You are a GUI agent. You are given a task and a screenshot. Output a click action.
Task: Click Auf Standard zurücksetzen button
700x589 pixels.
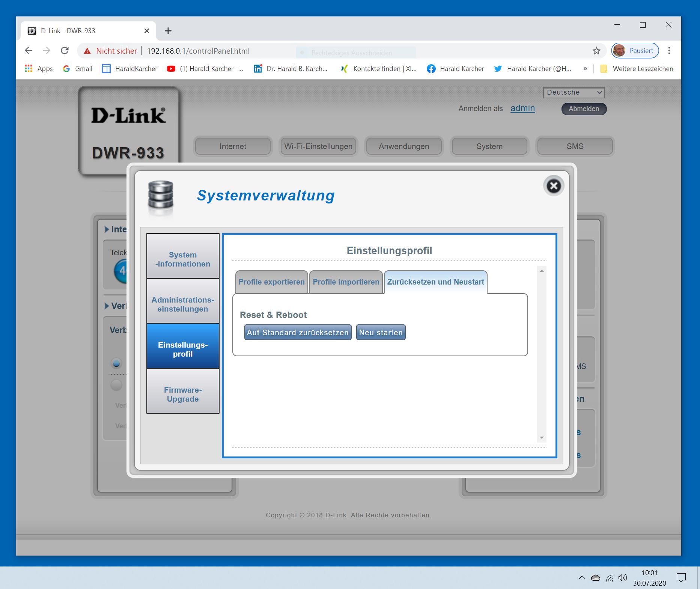(x=298, y=333)
